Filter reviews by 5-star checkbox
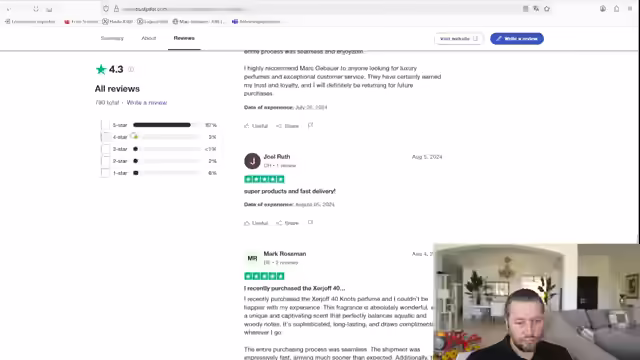Image resolution: width=640 pixels, height=360 pixels. pyautogui.click(x=105, y=125)
